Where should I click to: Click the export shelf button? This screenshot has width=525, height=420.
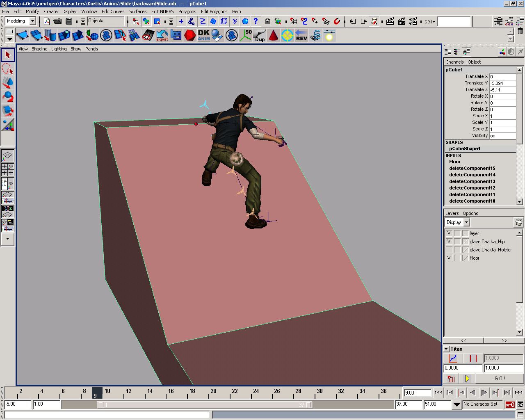162,35
